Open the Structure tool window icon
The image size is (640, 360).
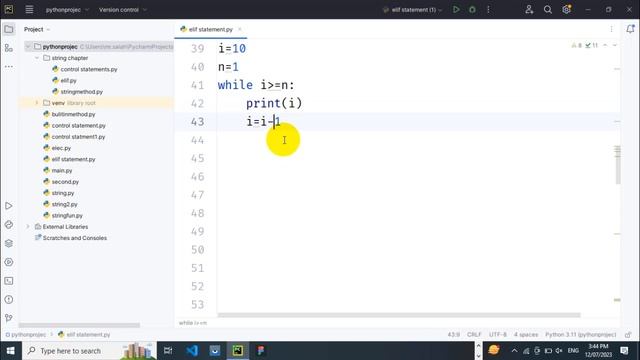[x=9, y=48]
